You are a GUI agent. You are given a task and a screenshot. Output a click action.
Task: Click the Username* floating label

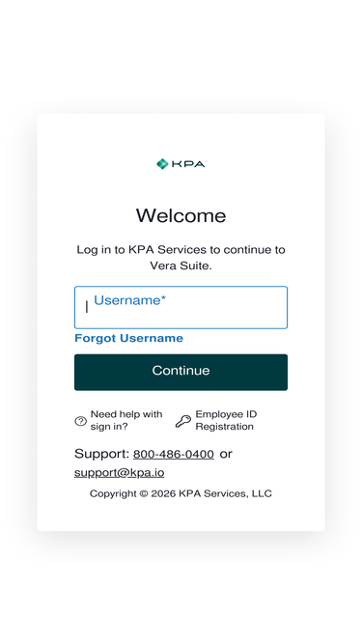pyautogui.click(x=129, y=300)
